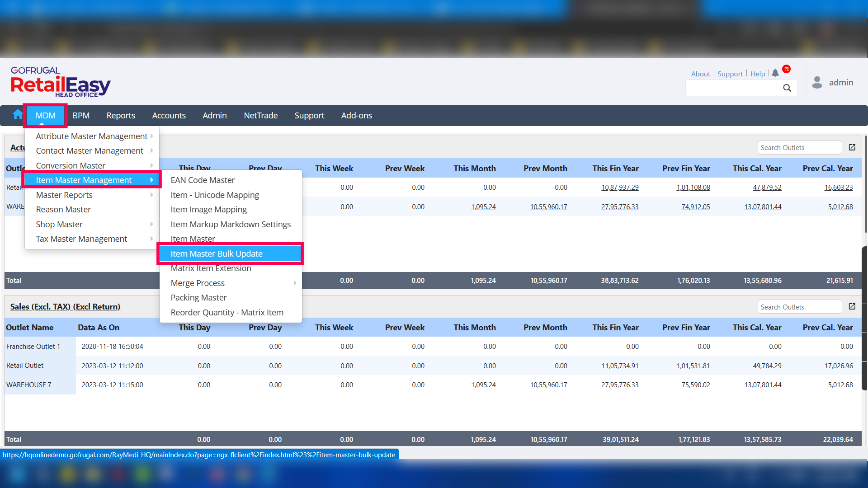This screenshot has width=868, height=488.
Task: Expand Merge Process submenu arrow
Action: point(295,283)
